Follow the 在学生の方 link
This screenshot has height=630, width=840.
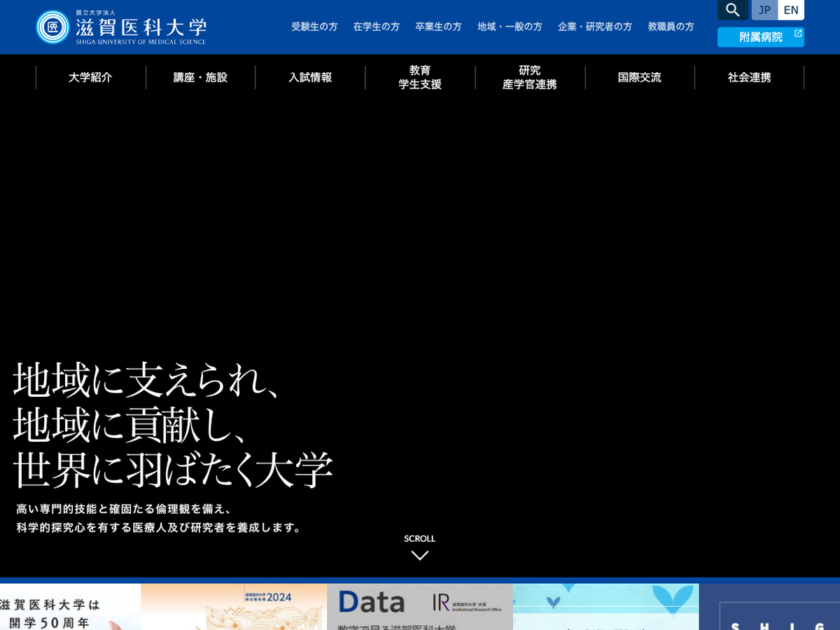(376, 27)
